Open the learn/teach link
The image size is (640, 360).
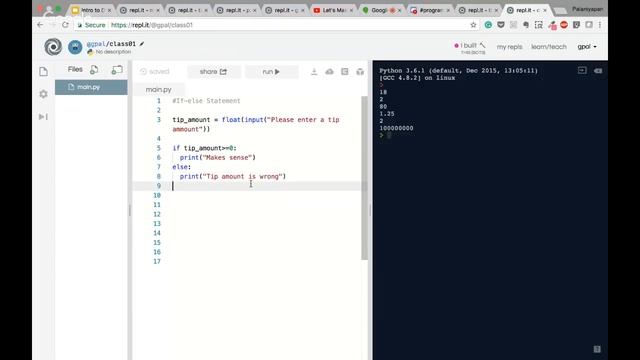[x=549, y=47]
